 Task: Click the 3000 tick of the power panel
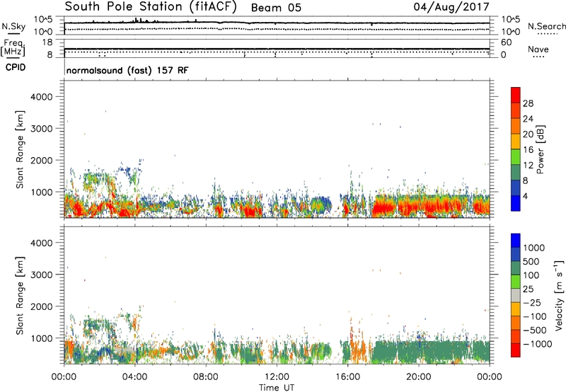click(x=41, y=129)
